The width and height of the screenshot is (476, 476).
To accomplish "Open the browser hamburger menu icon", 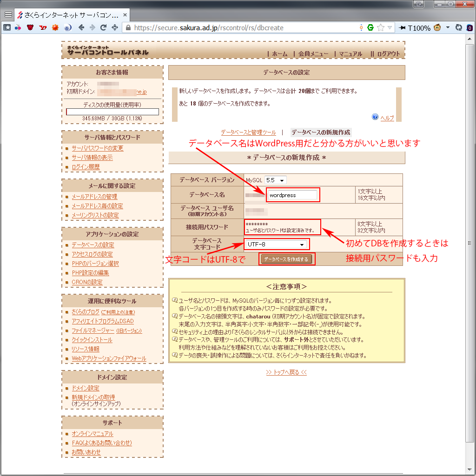I will point(8,14).
